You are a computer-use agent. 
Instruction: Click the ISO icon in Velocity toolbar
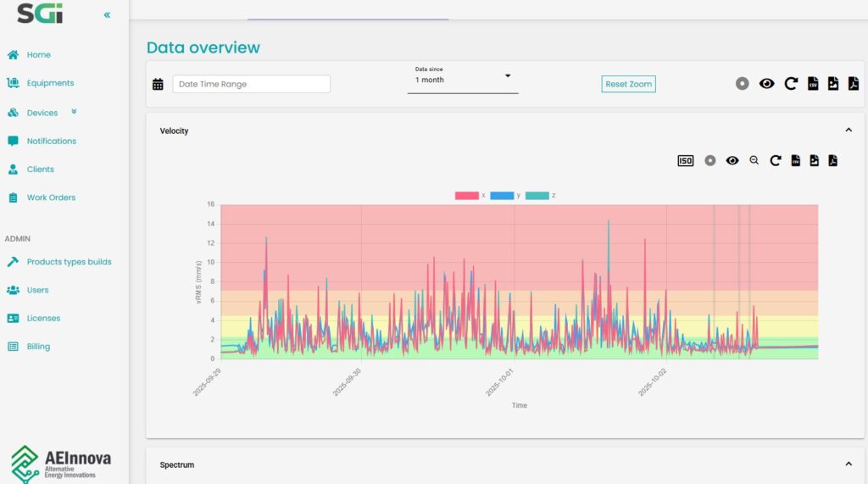tap(685, 161)
